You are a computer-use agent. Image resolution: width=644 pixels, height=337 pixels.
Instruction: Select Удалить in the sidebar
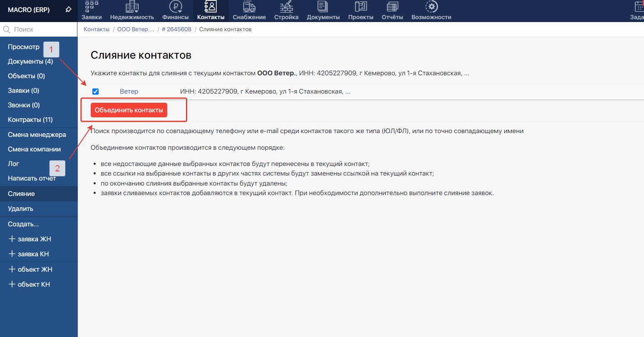(x=20, y=209)
